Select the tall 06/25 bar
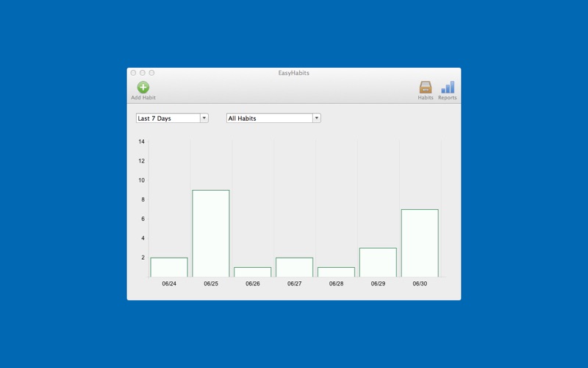Screen dimensions: 588x368 211,233
